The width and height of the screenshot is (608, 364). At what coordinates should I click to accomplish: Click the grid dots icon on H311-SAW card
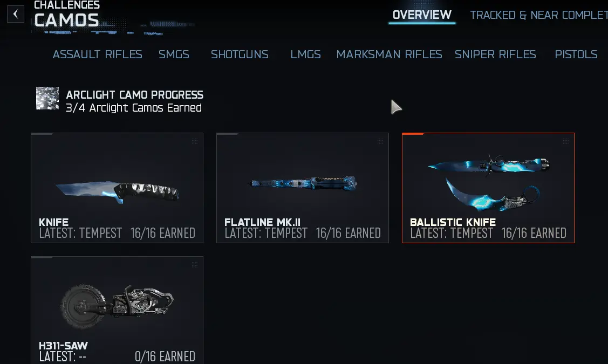pos(195,265)
